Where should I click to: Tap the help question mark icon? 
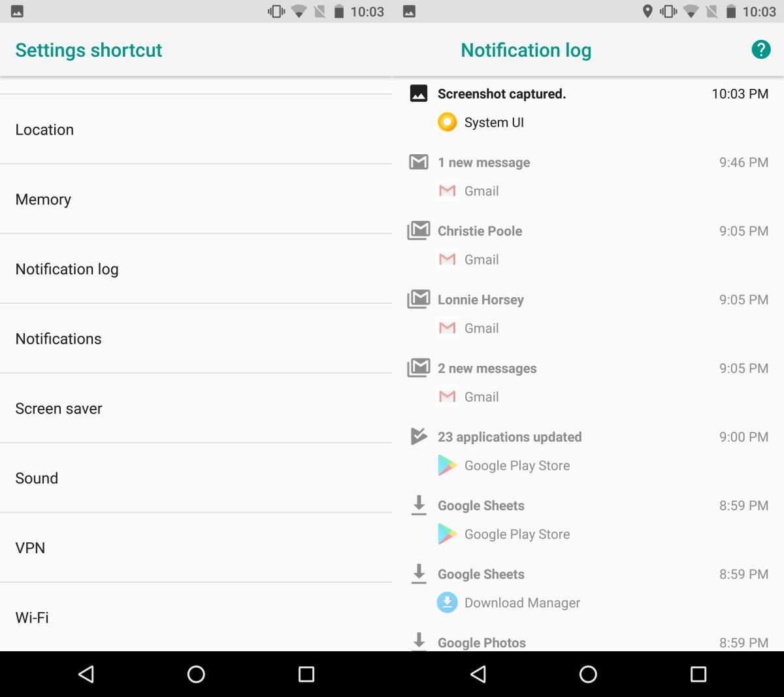point(760,50)
